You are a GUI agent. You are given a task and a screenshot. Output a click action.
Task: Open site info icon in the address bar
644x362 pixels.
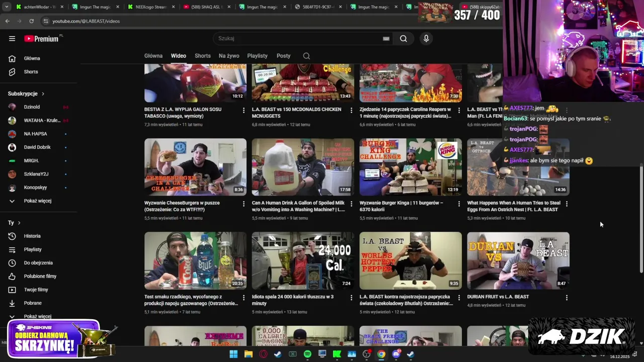point(45,21)
